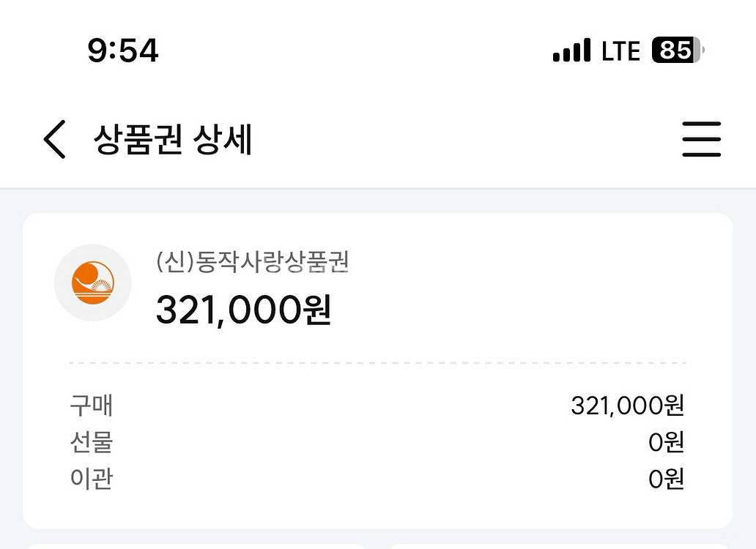Screen dimensions: 756x549
Task: Tap the battery indicator showing 85
Action: [675, 50]
